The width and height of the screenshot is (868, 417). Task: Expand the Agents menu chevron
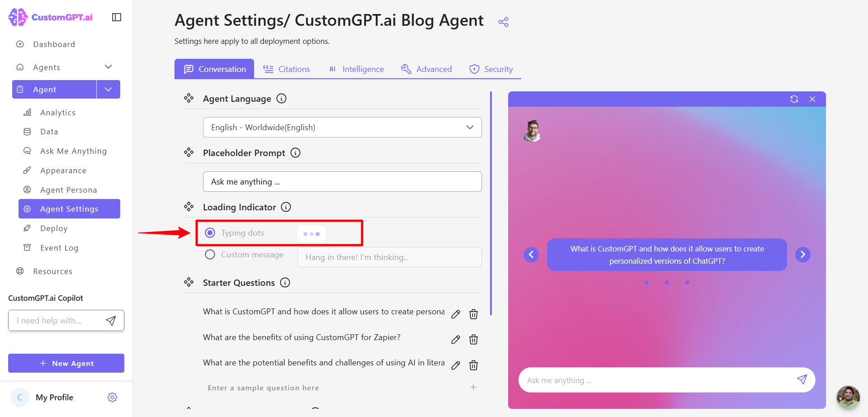click(x=108, y=67)
